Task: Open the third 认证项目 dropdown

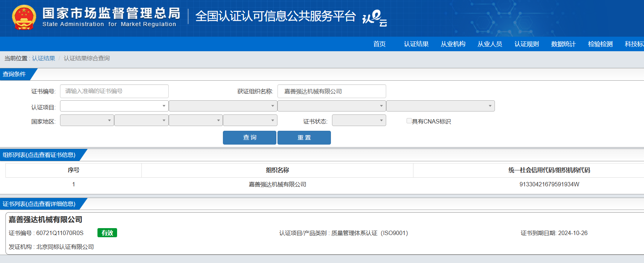Action: coord(332,106)
